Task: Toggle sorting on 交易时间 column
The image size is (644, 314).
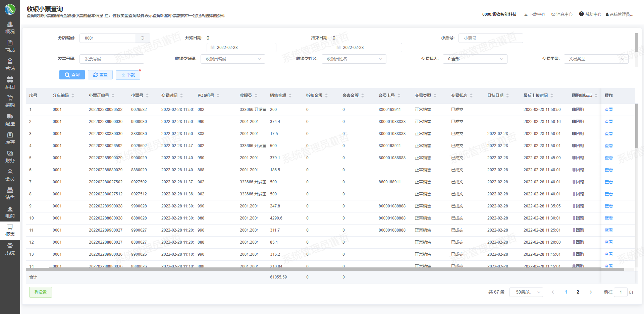Action: 181,96
